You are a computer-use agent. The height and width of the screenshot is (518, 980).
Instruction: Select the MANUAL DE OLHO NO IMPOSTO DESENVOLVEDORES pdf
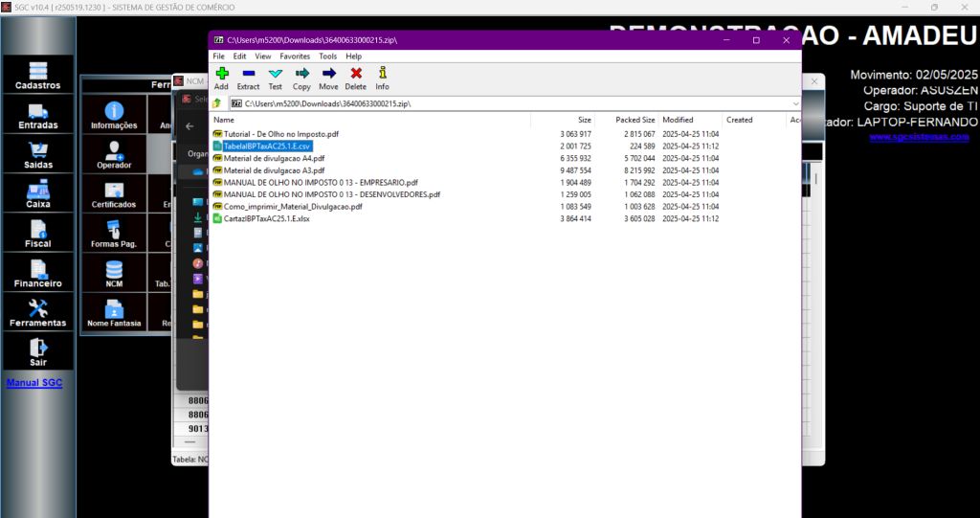(x=332, y=194)
